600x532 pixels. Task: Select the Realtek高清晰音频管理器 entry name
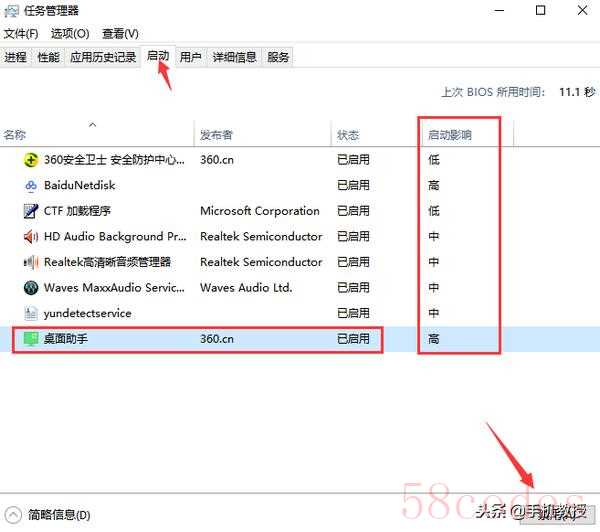(108, 262)
